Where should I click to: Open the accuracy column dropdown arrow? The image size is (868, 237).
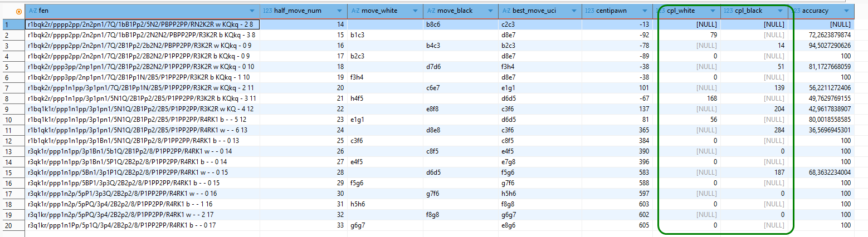click(847, 11)
